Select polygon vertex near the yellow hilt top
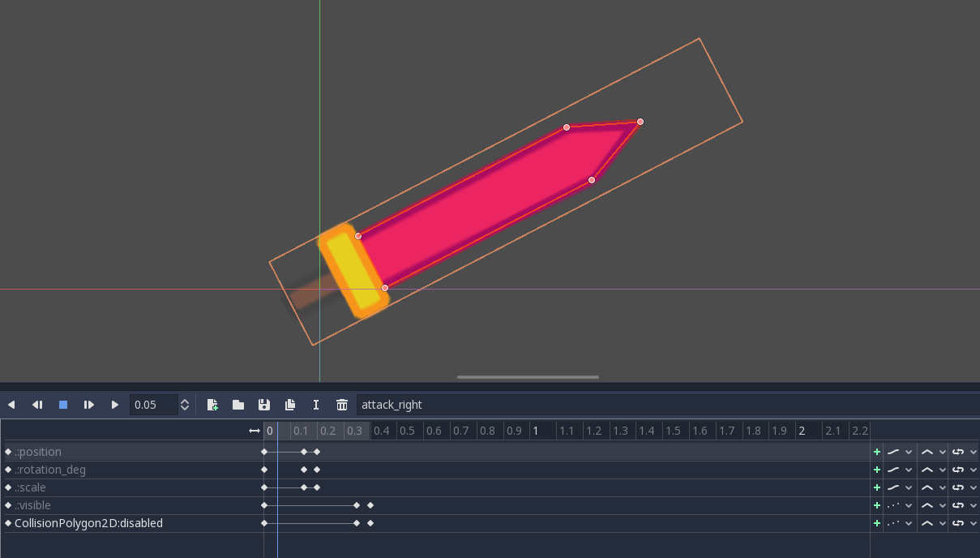This screenshot has width=980, height=558. (x=358, y=236)
